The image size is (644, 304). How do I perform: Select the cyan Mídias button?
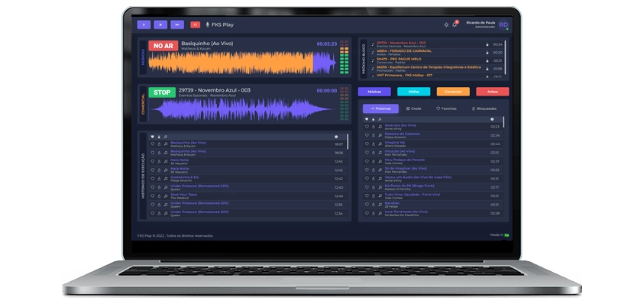(413, 92)
